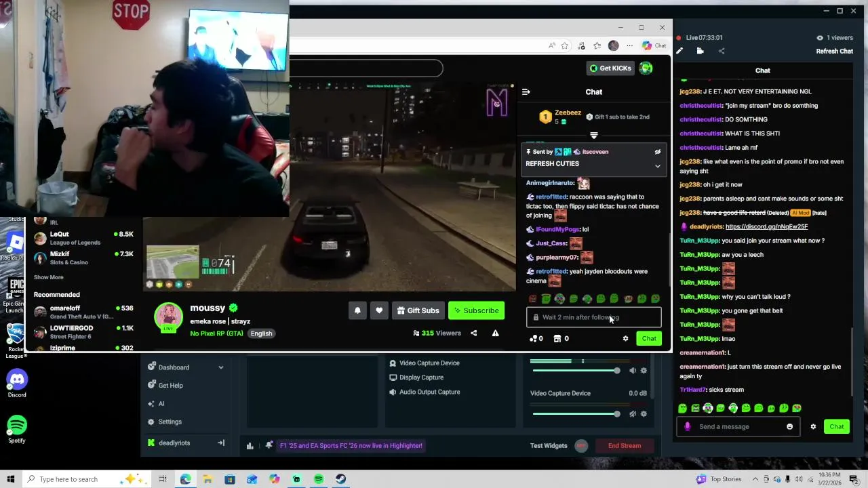Click Chat send button in Kick
Viewport: 868px width, 488px height.
(649, 338)
